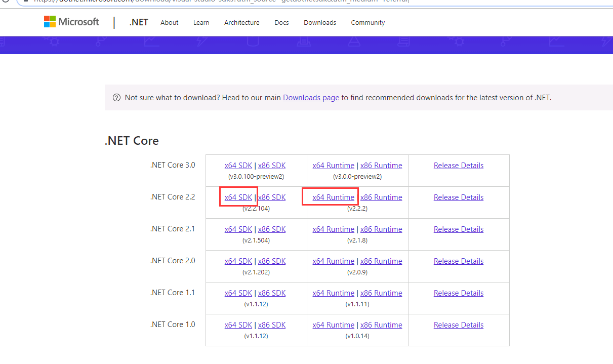Download x86 SDK for .NET Core 2.2
Screen dimensions: 613x364
[272, 197]
